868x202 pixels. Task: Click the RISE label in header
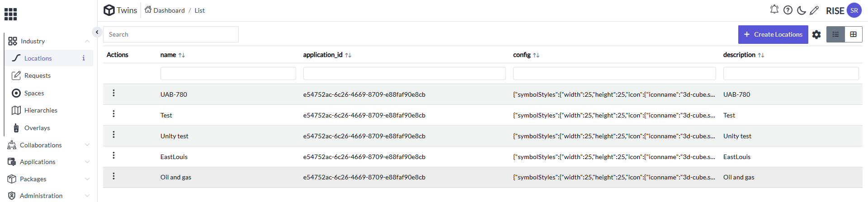(x=835, y=10)
